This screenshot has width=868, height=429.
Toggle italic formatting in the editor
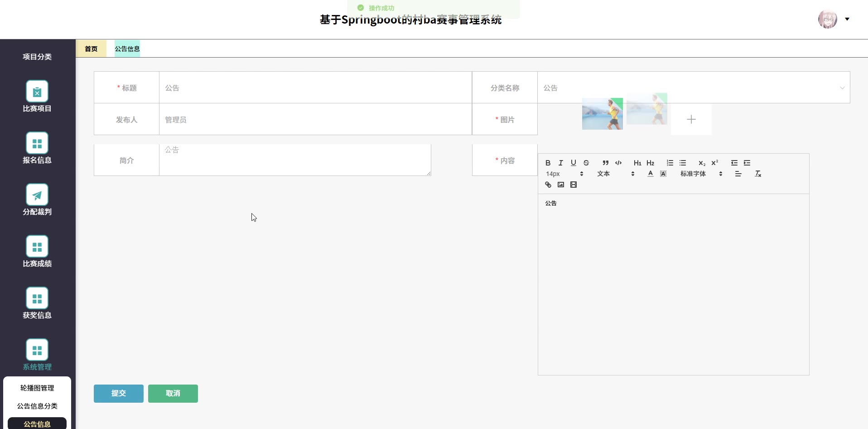[x=560, y=163]
